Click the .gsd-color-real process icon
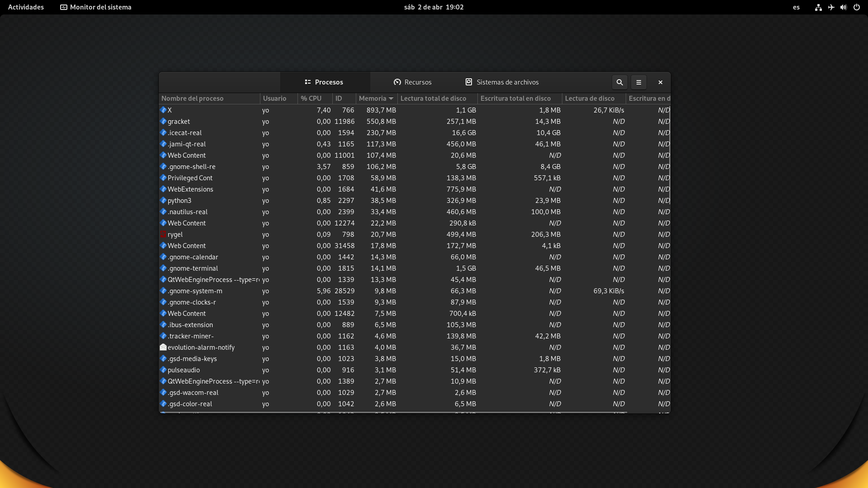The height and width of the screenshot is (488, 868). pyautogui.click(x=163, y=404)
